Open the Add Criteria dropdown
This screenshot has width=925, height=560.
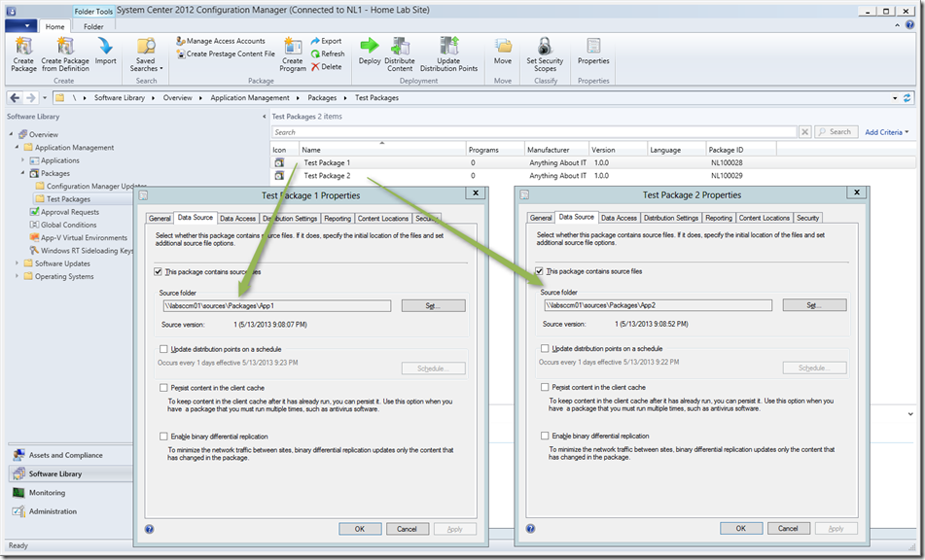887,132
